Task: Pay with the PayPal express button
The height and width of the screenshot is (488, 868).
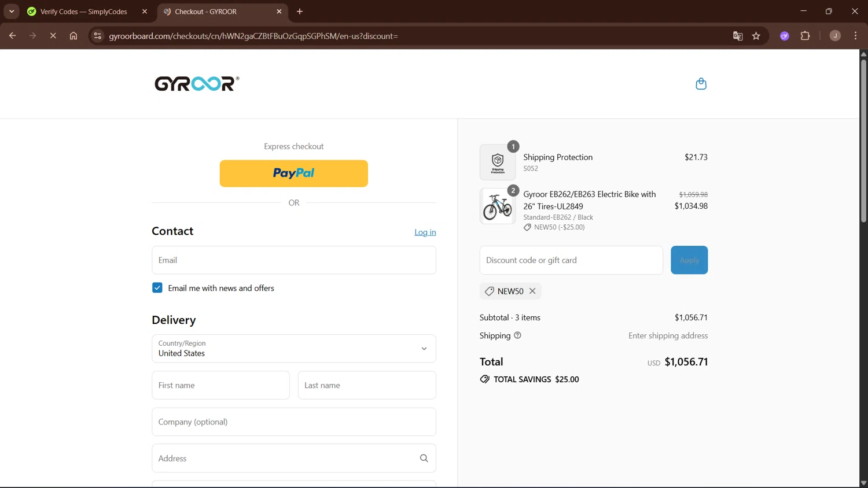Action: [x=294, y=173]
